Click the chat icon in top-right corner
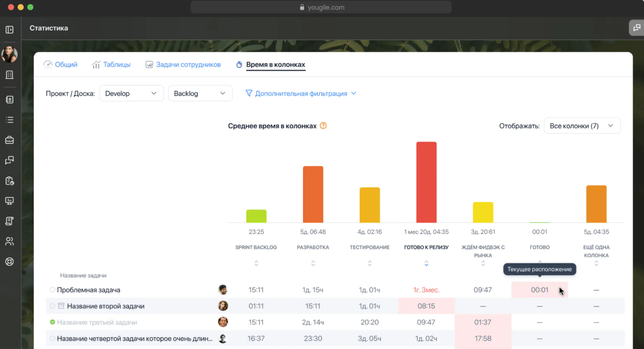The height and width of the screenshot is (349, 644). tap(636, 28)
